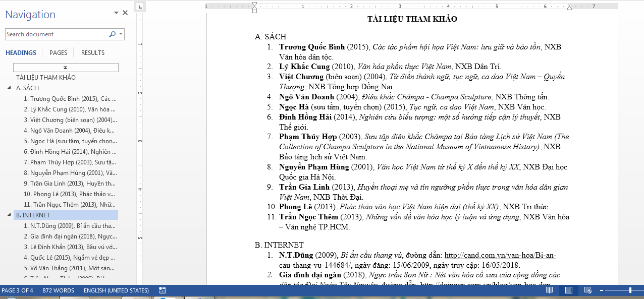
Task: Click 'Nguyễn Phạm Hùng' in document body
Action: pyautogui.click(x=314, y=167)
